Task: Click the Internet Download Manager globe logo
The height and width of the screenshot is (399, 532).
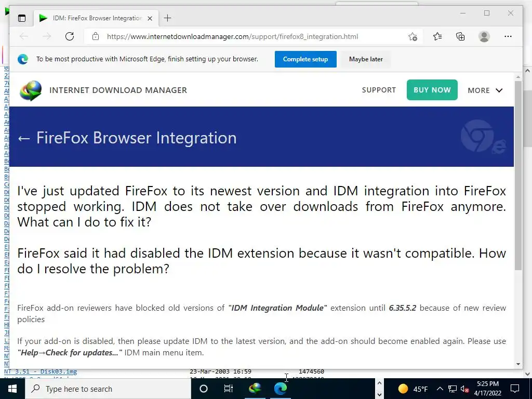Action: pyautogui.click(x=31, y=90)
